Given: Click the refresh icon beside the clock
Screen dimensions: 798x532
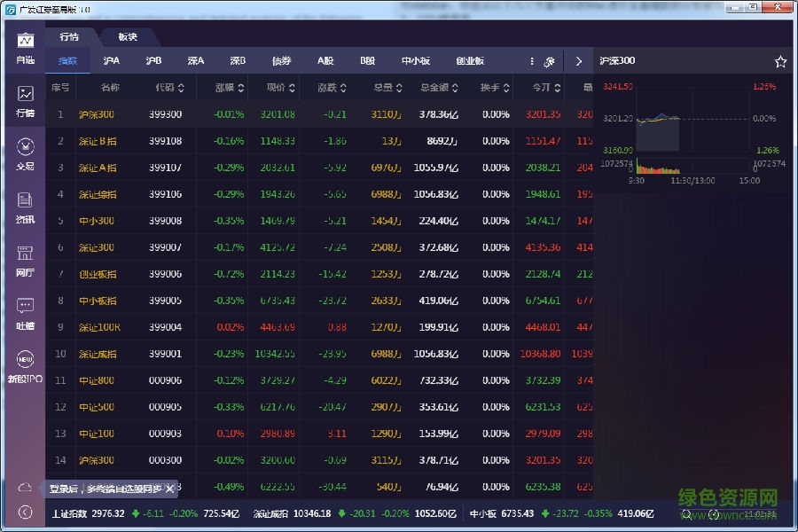Looking at the screenshot, I should click(715, 514).
